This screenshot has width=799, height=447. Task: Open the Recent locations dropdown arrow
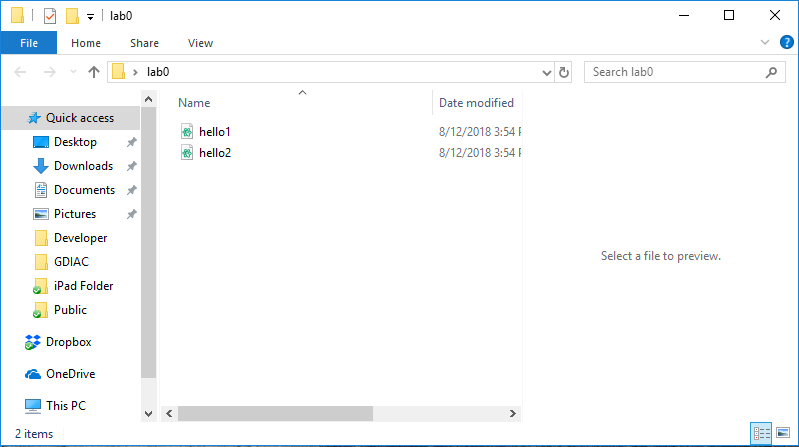tap(73, 72)
